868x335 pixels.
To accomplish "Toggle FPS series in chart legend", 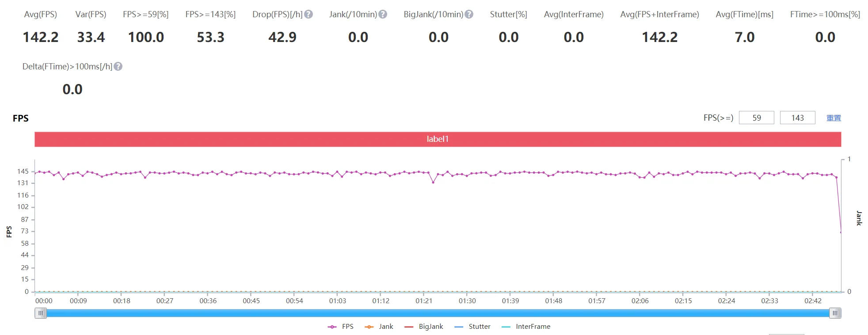I will click(x=340, y=327).
